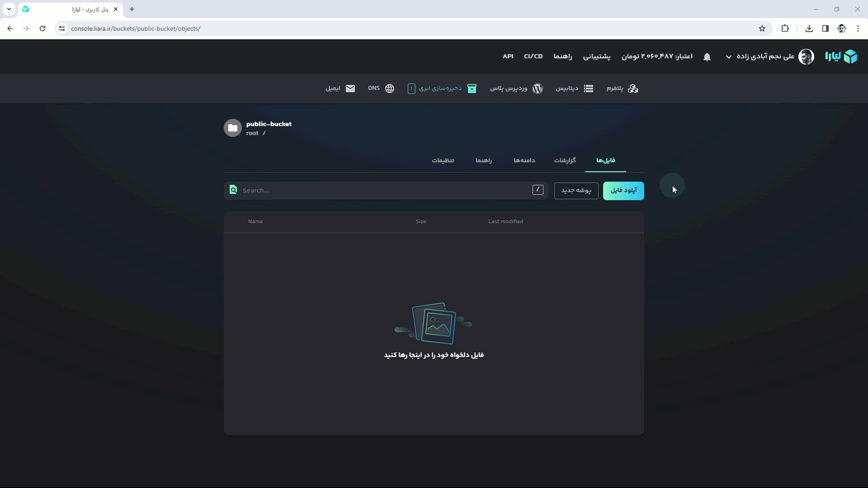This screenshot has width=868, height=488.
Task: Expand the user account dropdown chevron
Action: tap(729, 57)
